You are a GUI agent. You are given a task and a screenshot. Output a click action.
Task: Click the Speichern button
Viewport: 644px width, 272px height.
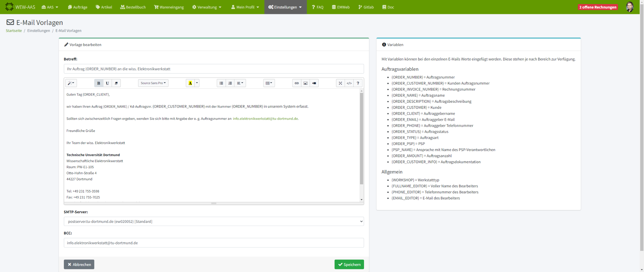pyautogui.click(x=349, y=264)
